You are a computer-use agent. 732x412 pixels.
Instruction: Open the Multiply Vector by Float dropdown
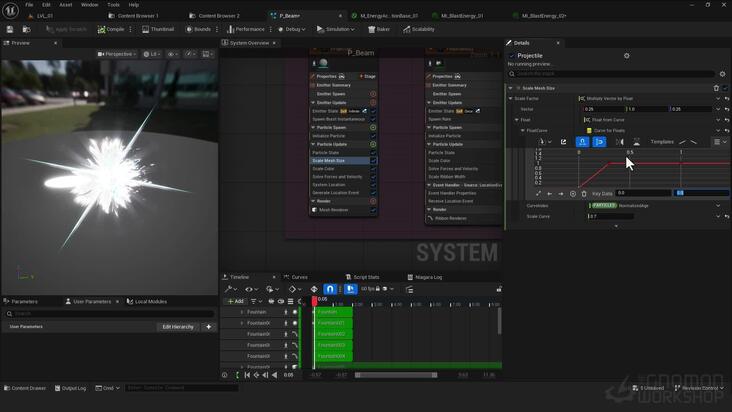[718, 98]
